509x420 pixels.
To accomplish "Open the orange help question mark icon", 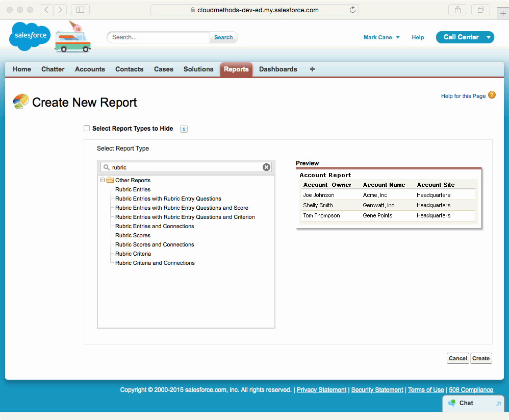I will pyautogui.click(x=492, y=95).
